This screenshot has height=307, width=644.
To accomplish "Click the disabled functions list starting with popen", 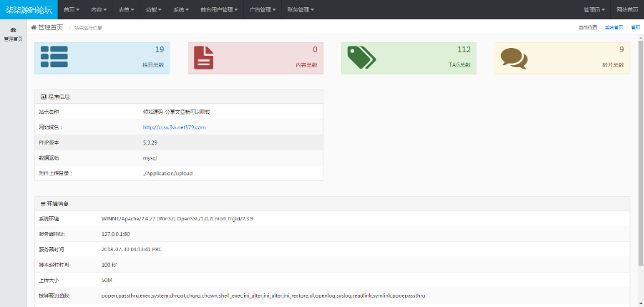I will [x=263, y=296].
